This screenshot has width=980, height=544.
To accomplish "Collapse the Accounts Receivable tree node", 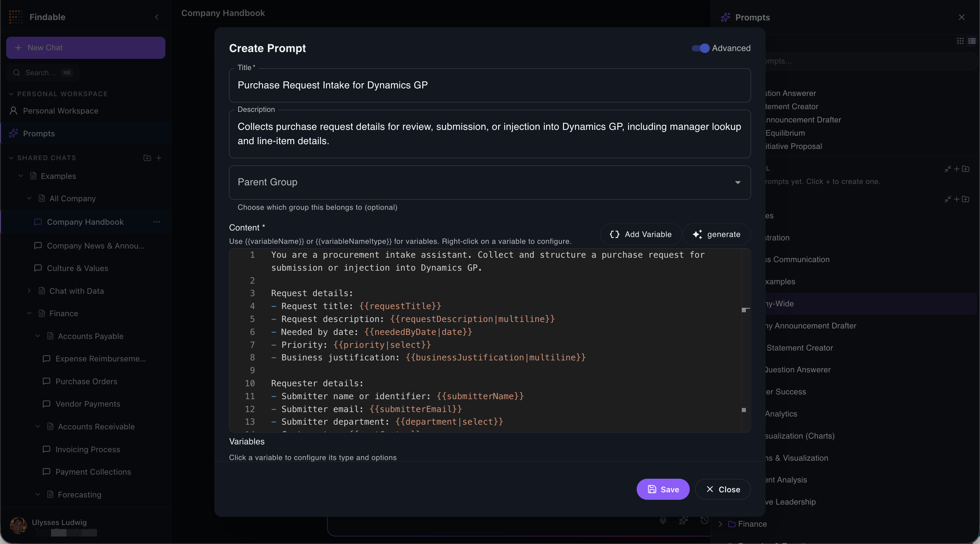I will point(38,427).
